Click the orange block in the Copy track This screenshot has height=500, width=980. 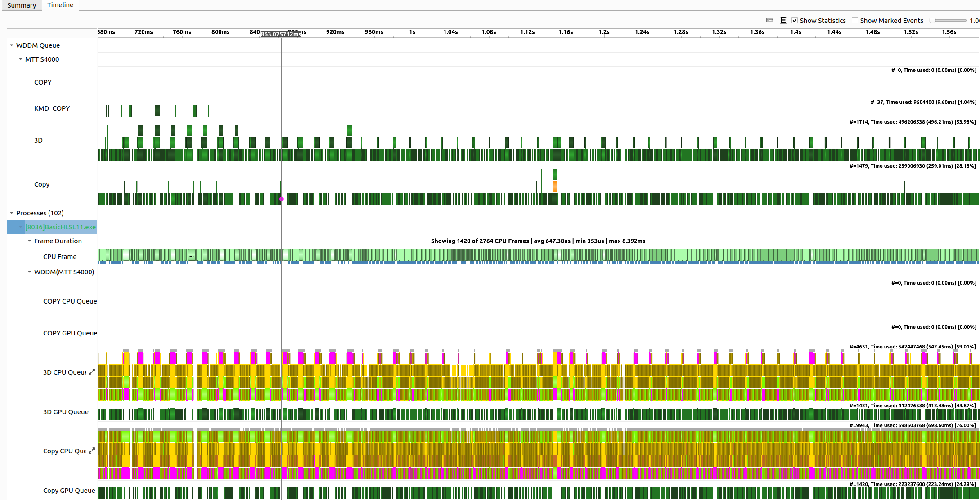tap(555, 186)
